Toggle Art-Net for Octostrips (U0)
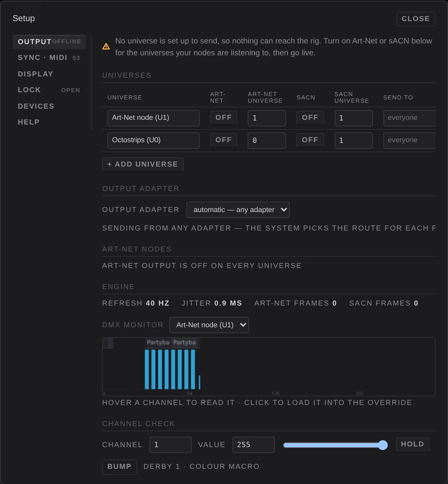 click(x=224, y=140)
